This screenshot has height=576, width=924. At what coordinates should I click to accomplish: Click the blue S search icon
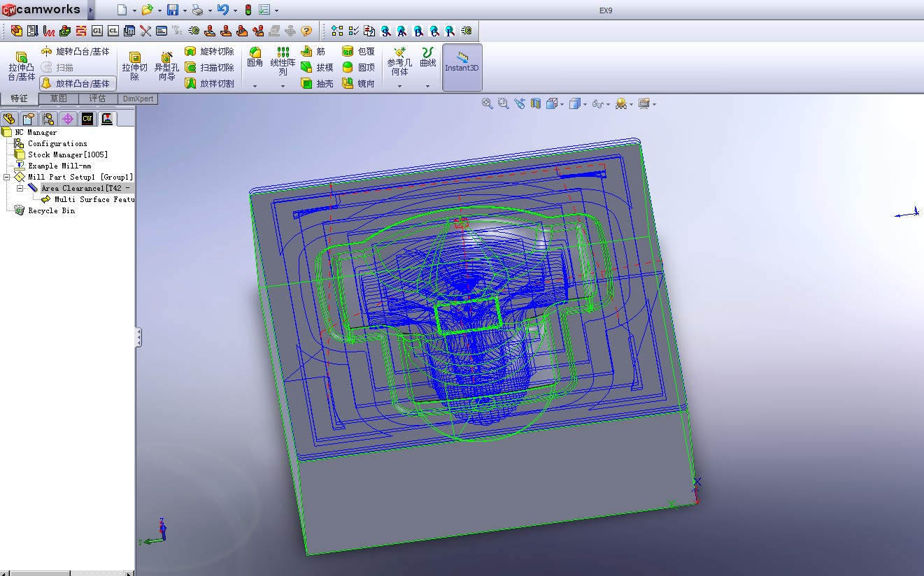point(386,31)
